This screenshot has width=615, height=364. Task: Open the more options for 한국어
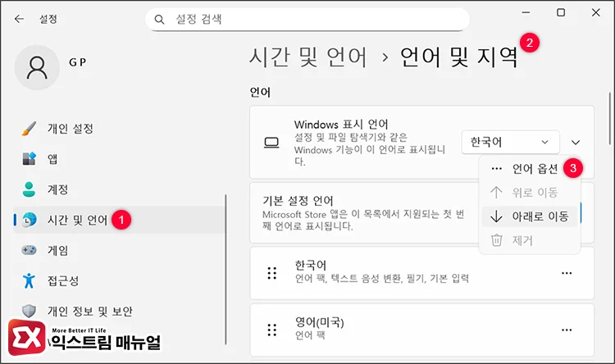pos(567,273)
